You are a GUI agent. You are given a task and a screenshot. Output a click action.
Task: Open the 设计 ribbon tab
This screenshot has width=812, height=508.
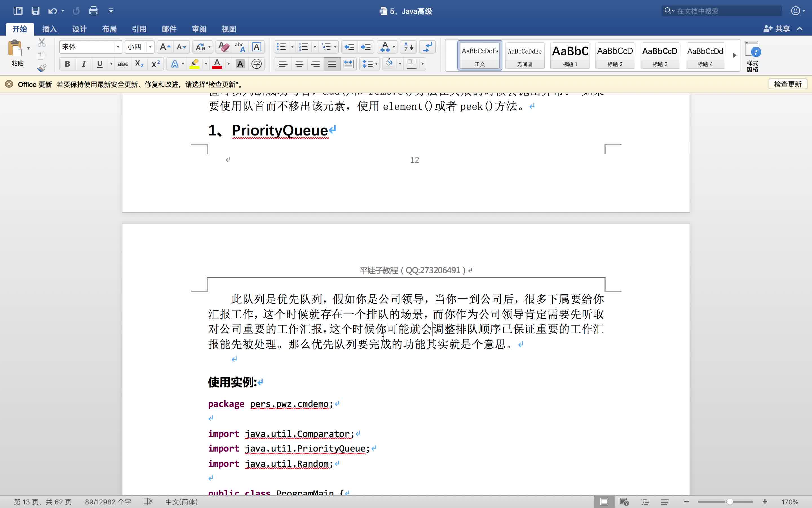coord(80,29)
